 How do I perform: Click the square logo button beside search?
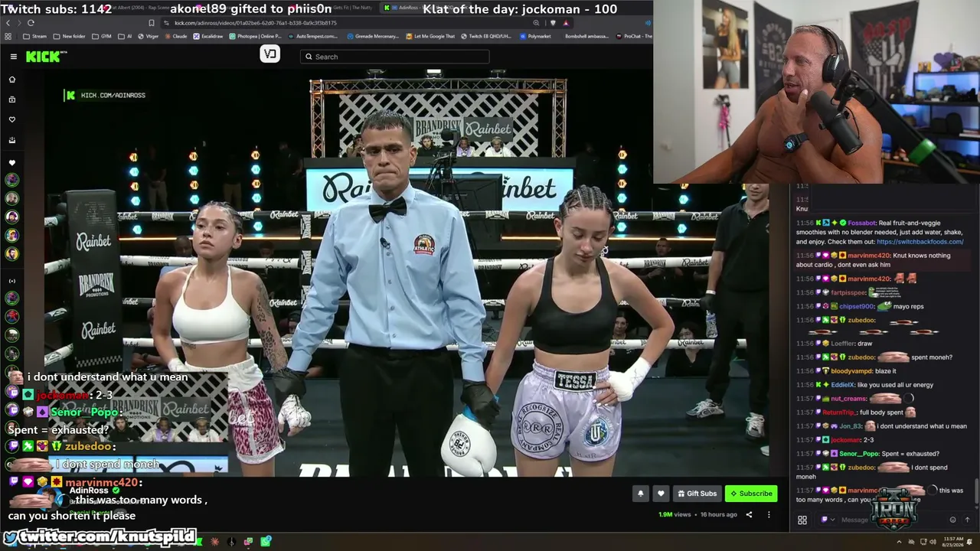269,54
